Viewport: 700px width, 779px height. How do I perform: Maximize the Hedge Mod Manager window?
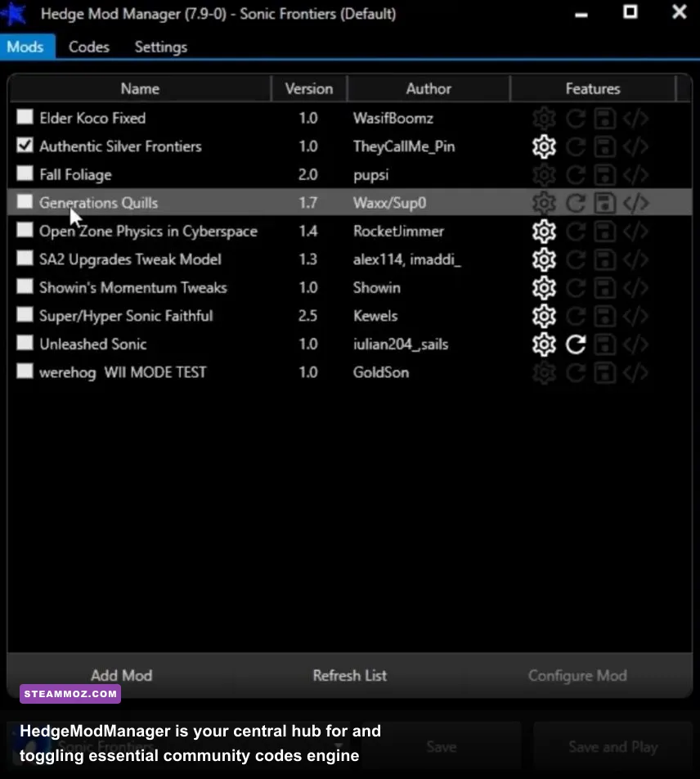coord(630,12)
